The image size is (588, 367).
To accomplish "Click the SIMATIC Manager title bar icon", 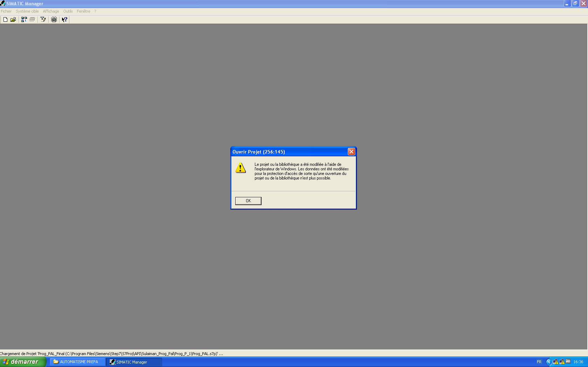I will (3, 4).
